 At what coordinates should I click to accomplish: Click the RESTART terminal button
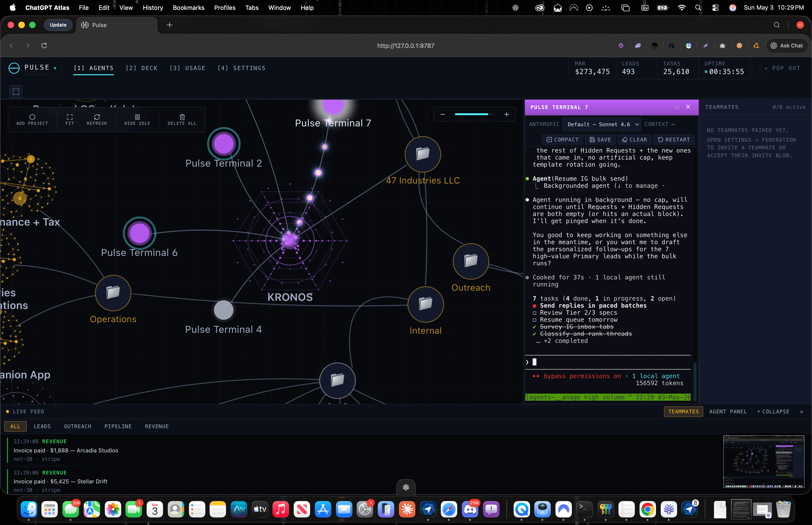(674, 139)
